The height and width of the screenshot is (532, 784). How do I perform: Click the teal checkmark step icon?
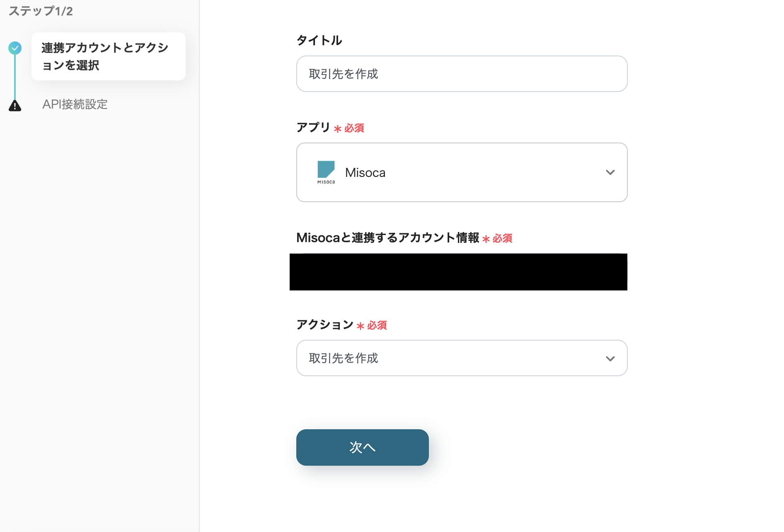point(15,48)
